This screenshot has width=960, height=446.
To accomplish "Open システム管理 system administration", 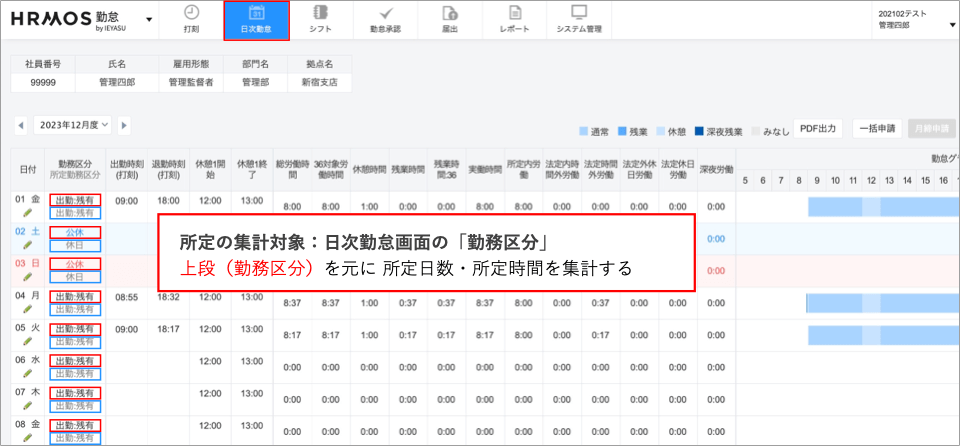I will pyautogui.click(x=579, y=19).
